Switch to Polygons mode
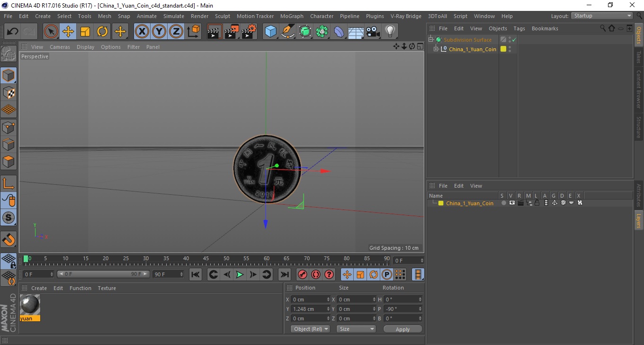The width and height of the screenshot is (644, 345). pos(9,161)
